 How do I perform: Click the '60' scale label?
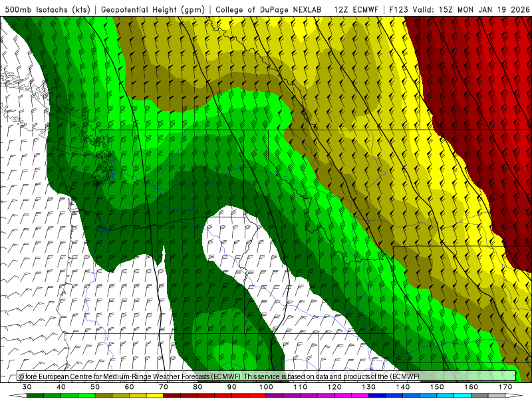coord(129,387)
